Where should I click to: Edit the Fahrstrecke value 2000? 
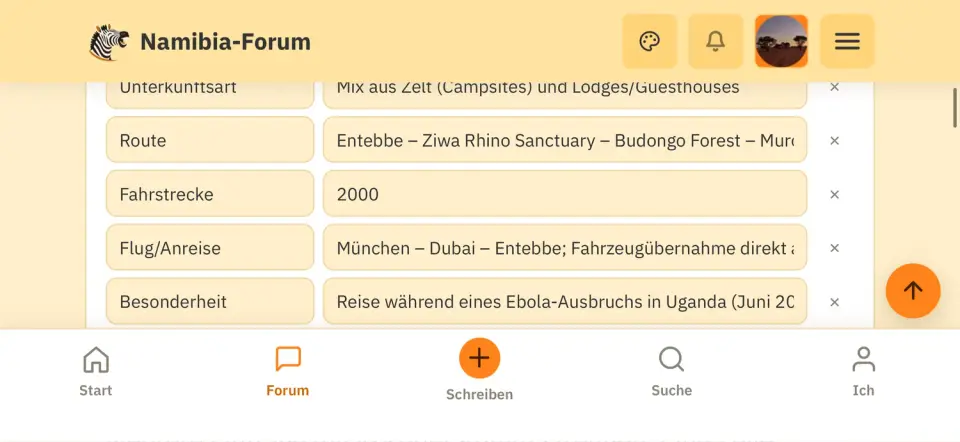click(x=565, y=193)
